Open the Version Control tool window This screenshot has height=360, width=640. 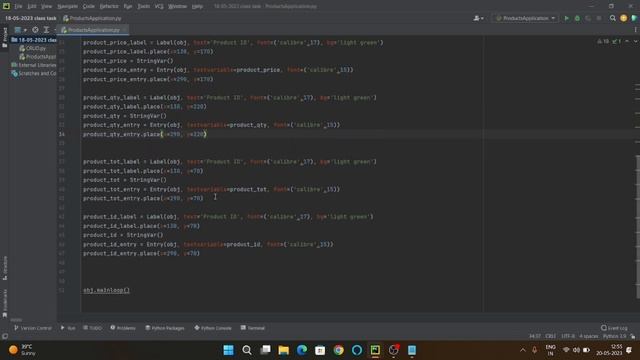[33, 328]
